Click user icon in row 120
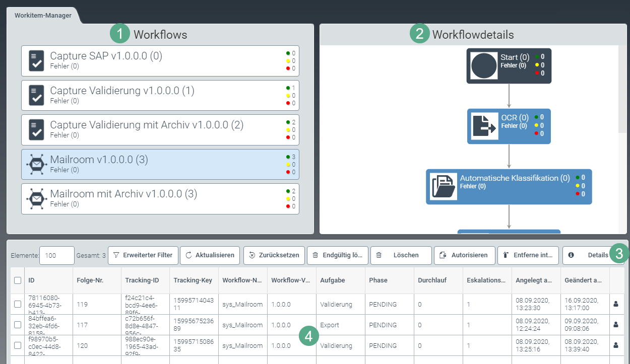Image resolution: width=630 pixels, height=364 pixels. point(616,345)
